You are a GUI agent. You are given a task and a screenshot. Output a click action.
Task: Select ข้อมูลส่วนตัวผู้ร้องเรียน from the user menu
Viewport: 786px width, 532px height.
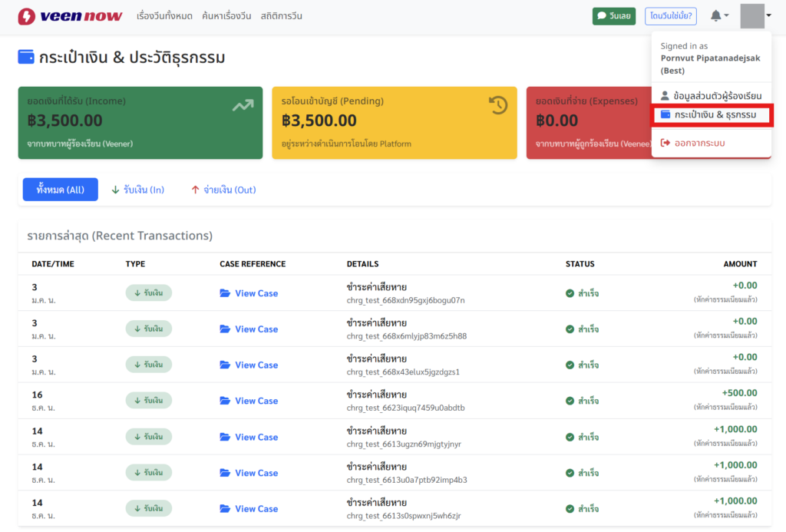712,96
